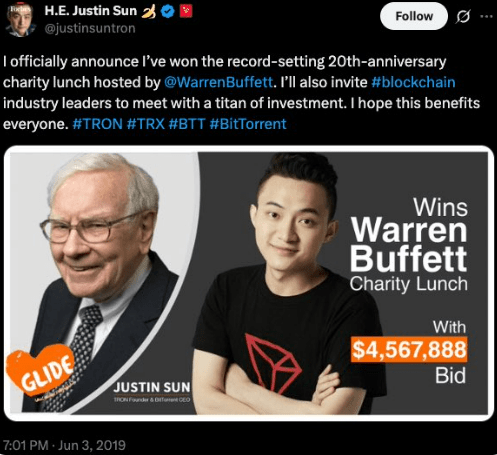Click the Follow button
Screen dimensions: 497x455
click(x=414, y=16)
